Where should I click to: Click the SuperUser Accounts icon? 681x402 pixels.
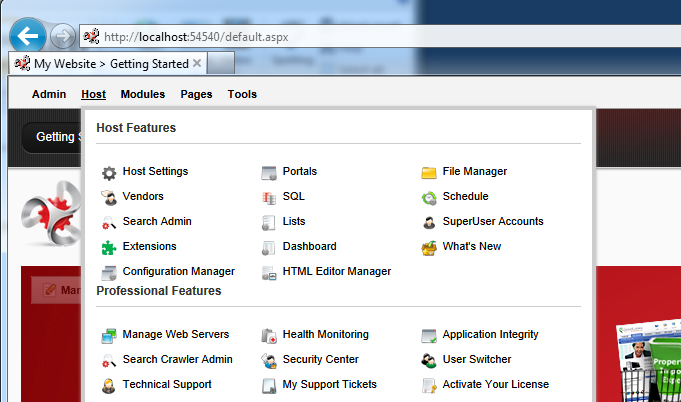pos(429,223)
